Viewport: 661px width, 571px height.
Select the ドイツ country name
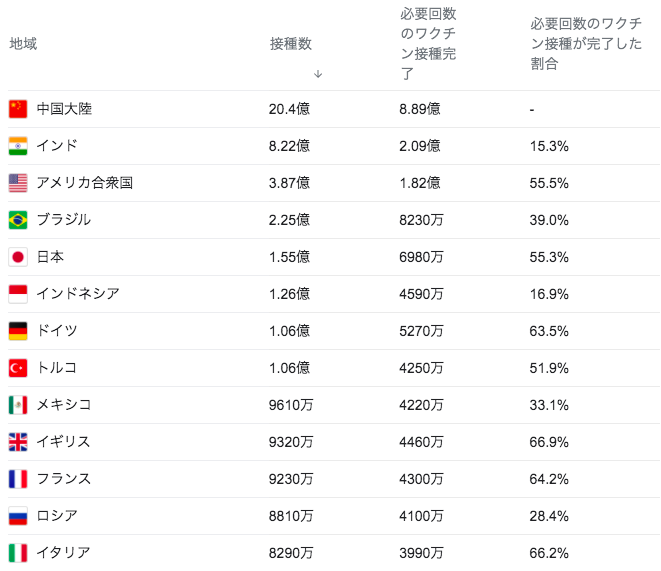pos(57,331)
